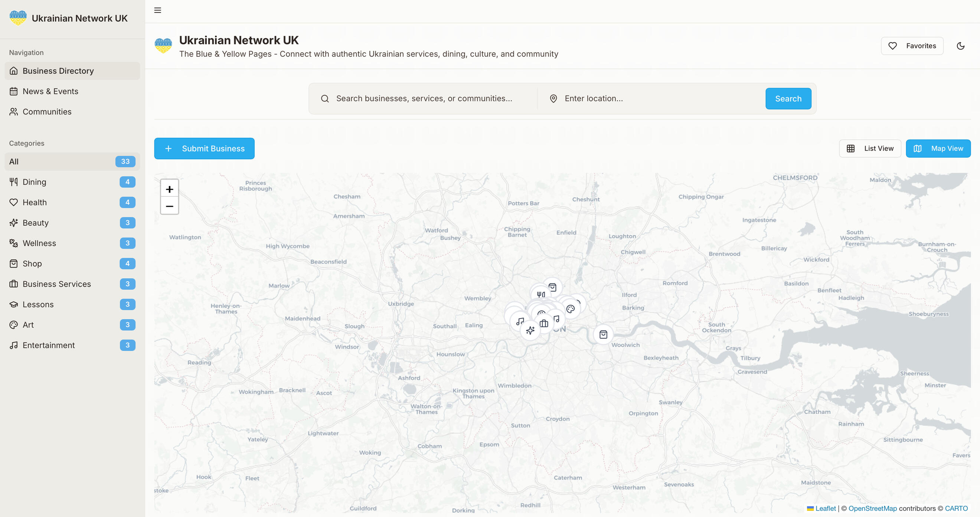Open the OpenStreetMap attribution link
980x517 pixels.
pos(872,508)
